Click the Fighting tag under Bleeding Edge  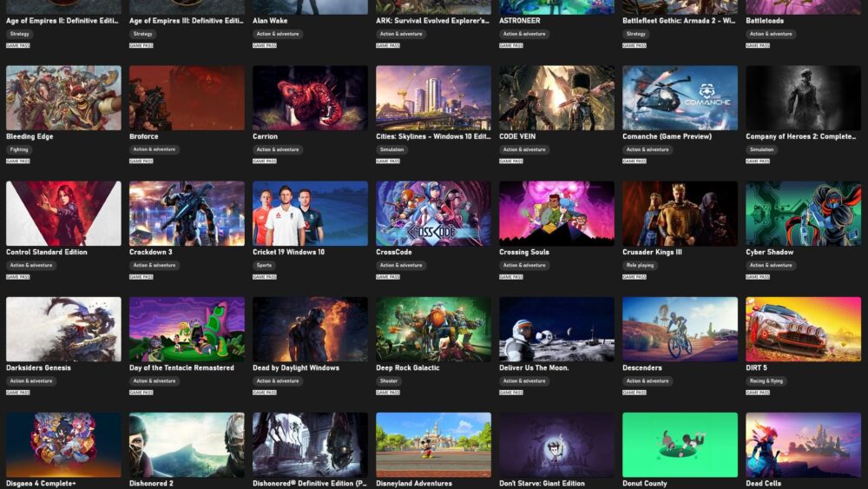point(19,149)
